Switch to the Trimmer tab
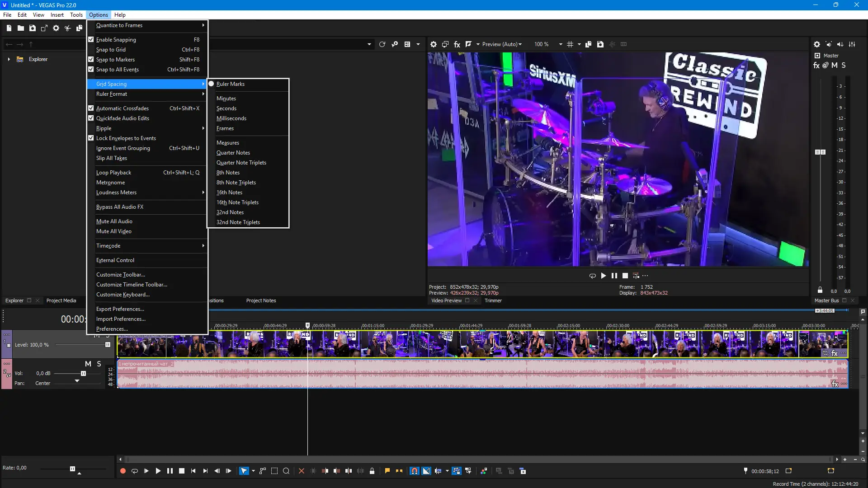 click(493, 300)
